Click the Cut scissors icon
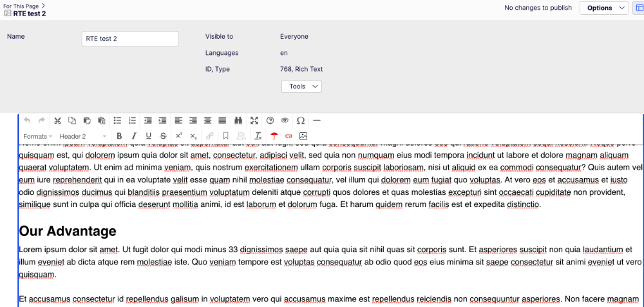This screenshot has width=644, height=307. click(57, 121)
